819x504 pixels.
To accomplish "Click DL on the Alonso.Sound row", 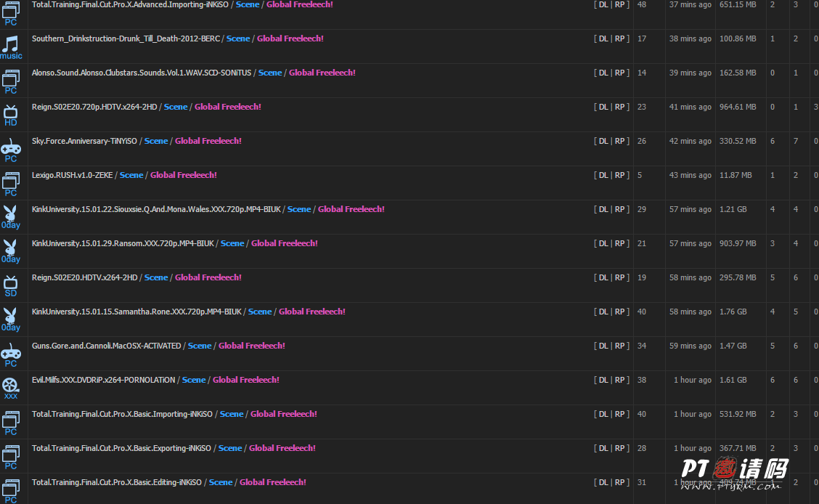I will pos(603,73).
